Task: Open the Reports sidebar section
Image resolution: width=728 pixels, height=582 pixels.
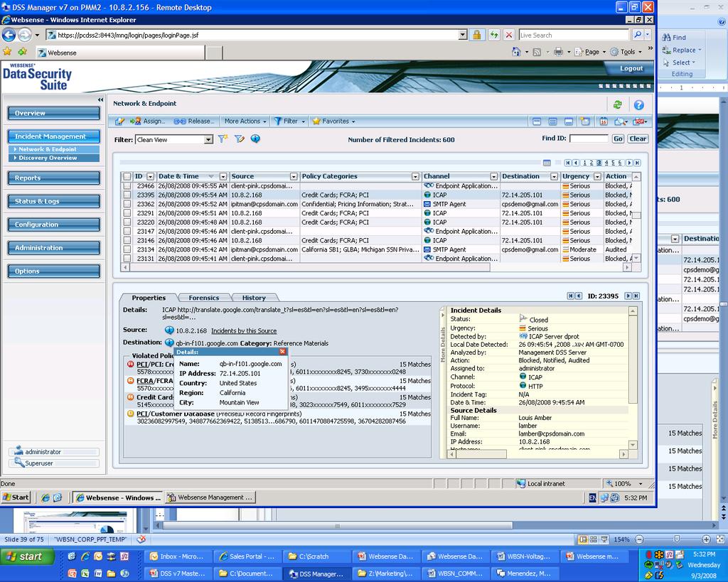Action: pos(54,178)
